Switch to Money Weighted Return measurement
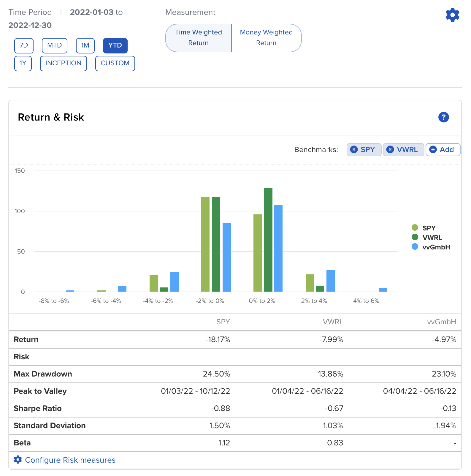This screenshot has width=471, height=476. click(x=266, y=38)
